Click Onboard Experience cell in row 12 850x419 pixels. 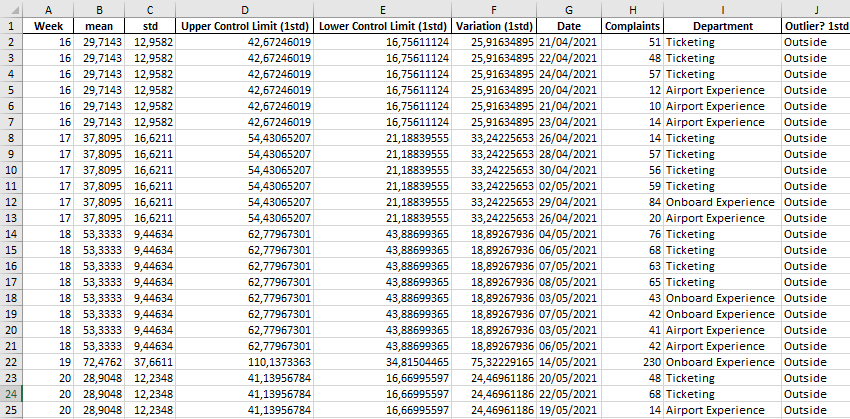[723, 202]
